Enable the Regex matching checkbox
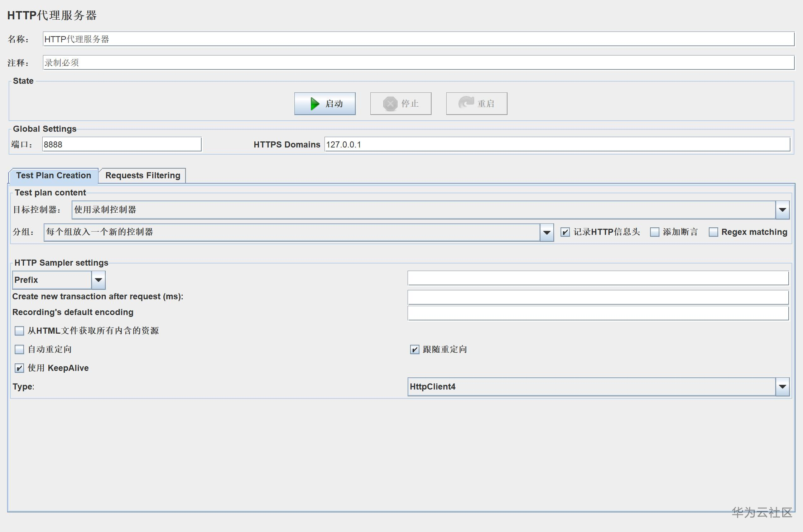This screenshot has height=532, width=803. [713, 232]
